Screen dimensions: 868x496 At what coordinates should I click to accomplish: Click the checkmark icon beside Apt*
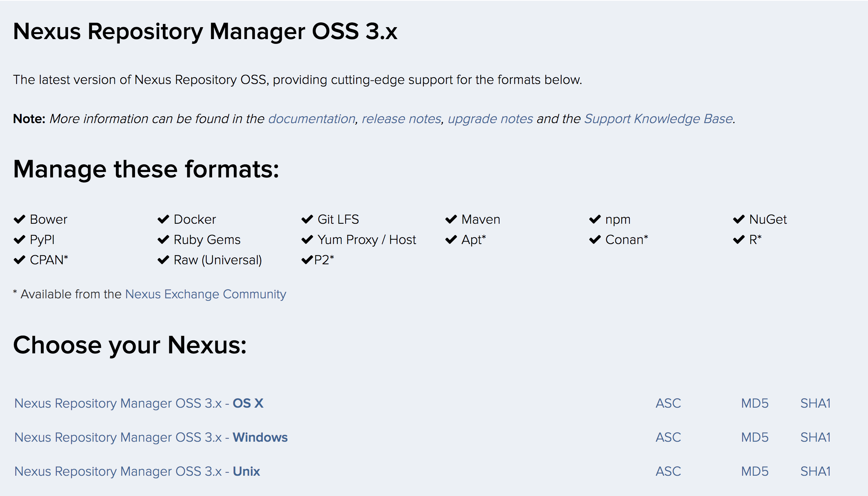451,240
